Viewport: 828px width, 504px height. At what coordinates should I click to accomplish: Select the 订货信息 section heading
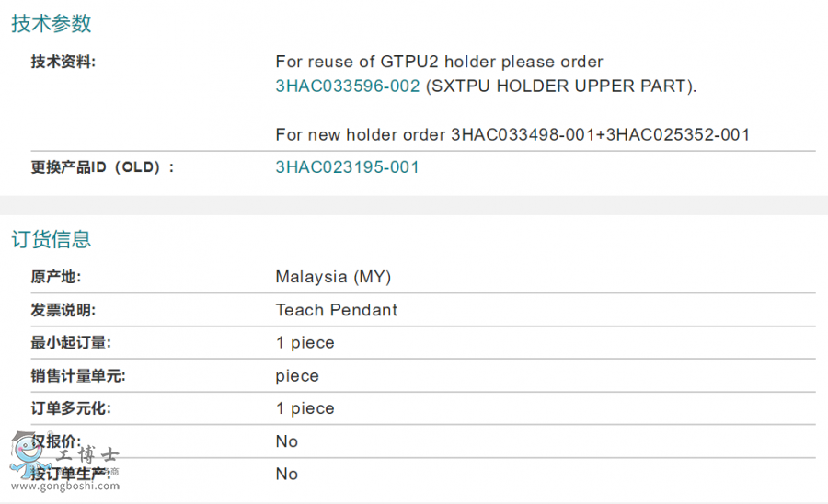coord(52,240)
